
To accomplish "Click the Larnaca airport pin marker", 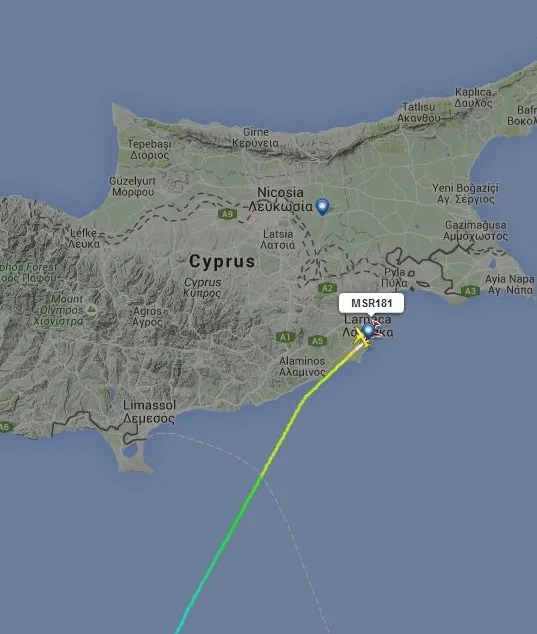I will [x=368, y=330].
